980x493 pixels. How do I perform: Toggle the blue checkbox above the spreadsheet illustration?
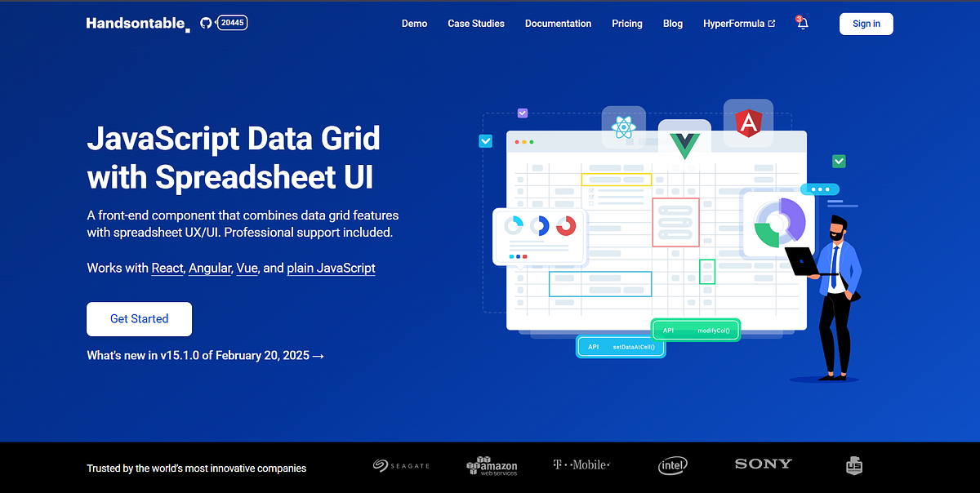523,113
